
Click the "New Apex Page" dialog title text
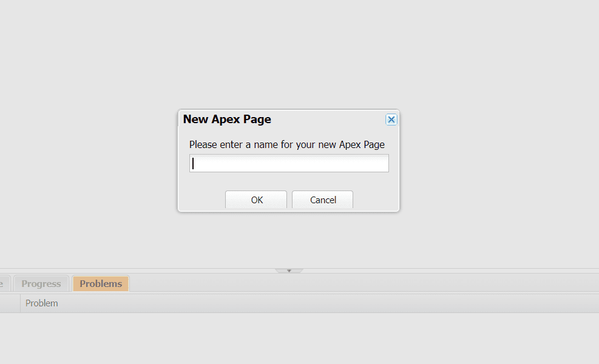(x=227, y=120)
